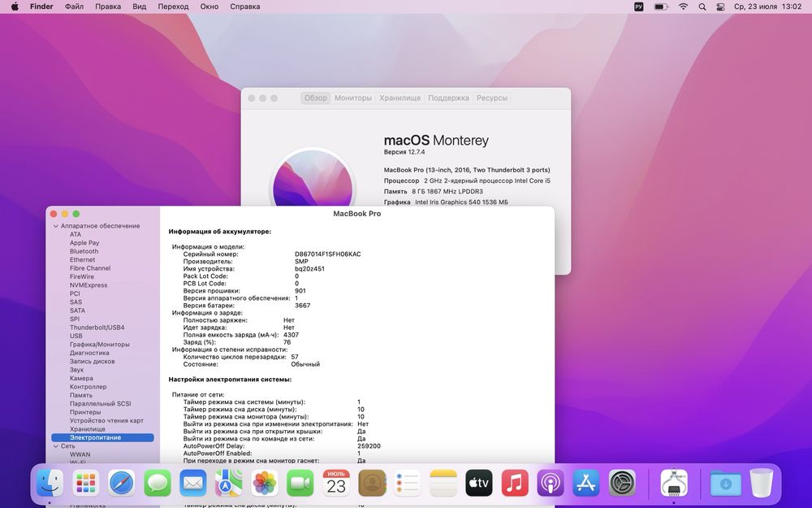
Task: Collapse the Аппаратное обеспечение section
Action: click(56, 226)
